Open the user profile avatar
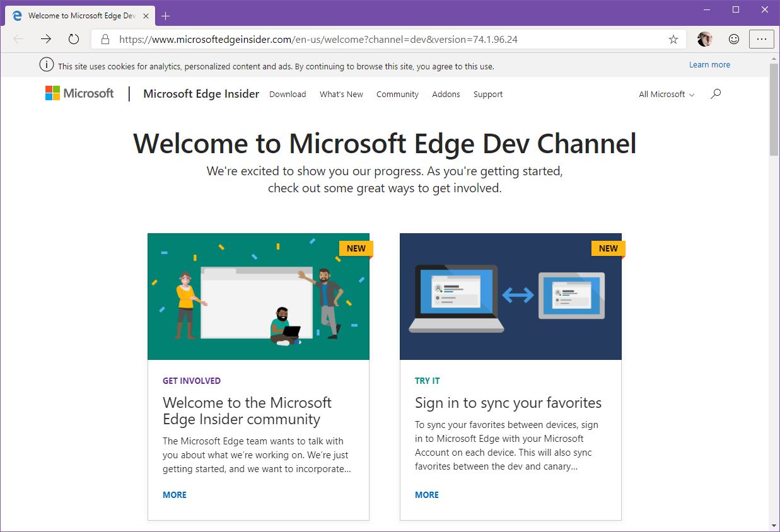The image size is (780, 532). click(705, 39)
